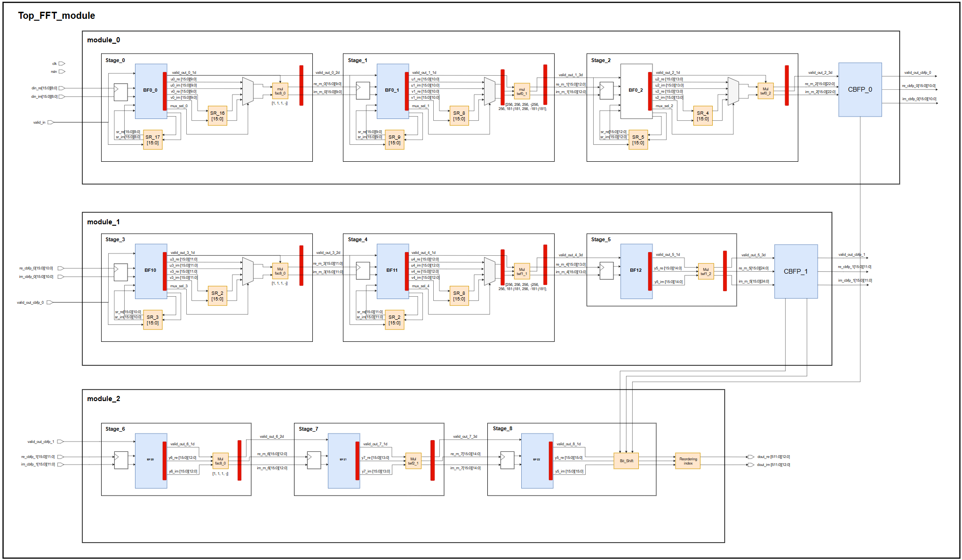Select the din_im input port symbol
Viewport: 962px width, 560px height.
point(62,97)
